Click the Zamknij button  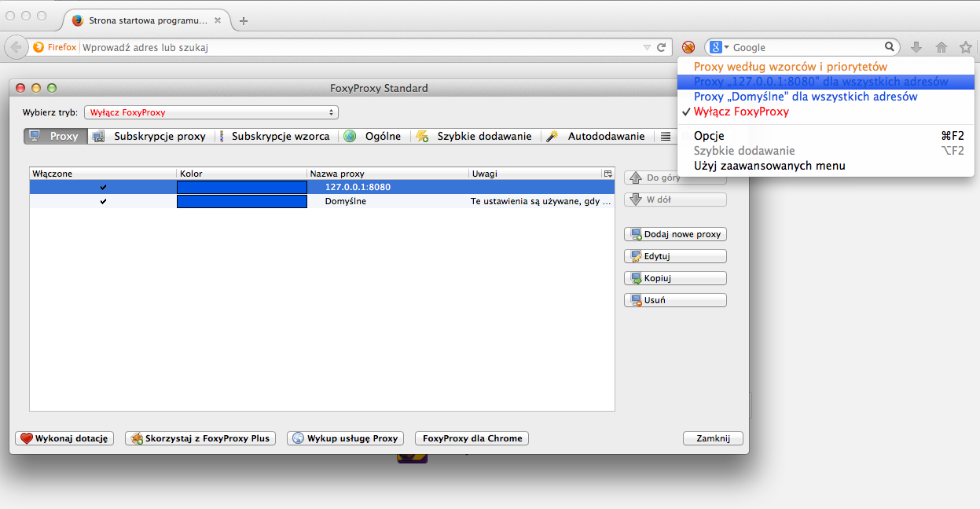click(x=713, y=438)
